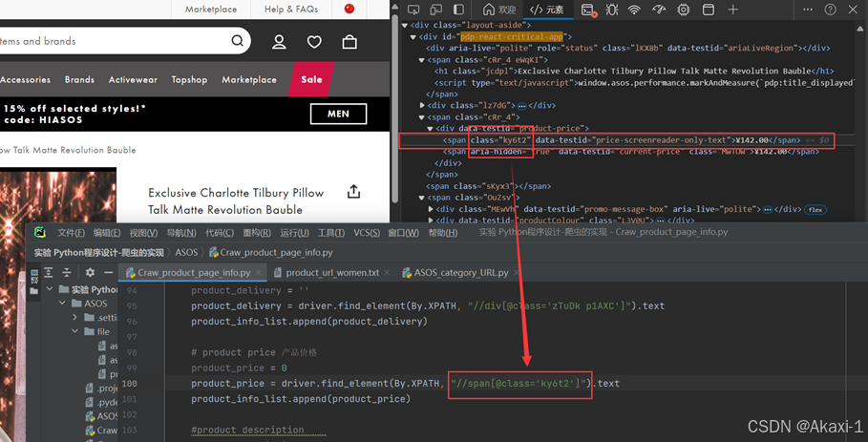Expand the .setti folder in PyCharm tree

tap(74, 318)
